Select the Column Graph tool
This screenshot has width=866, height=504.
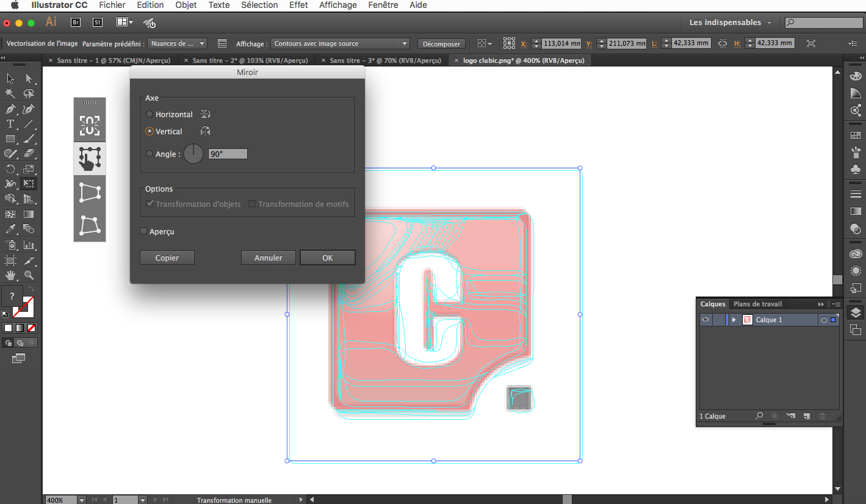tap(29, 245)
